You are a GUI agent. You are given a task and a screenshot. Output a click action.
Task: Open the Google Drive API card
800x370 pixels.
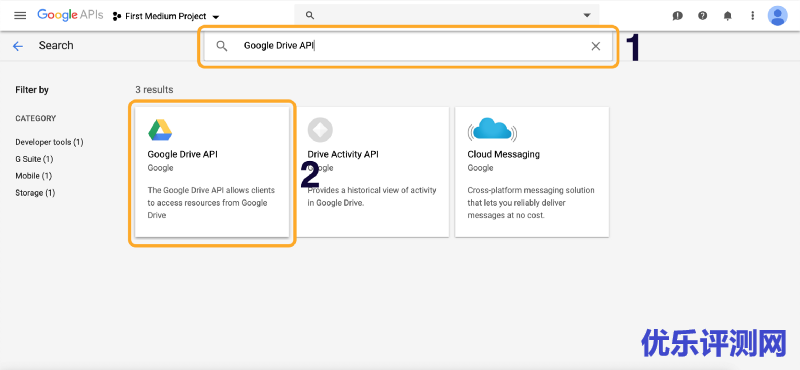point(212,172)
